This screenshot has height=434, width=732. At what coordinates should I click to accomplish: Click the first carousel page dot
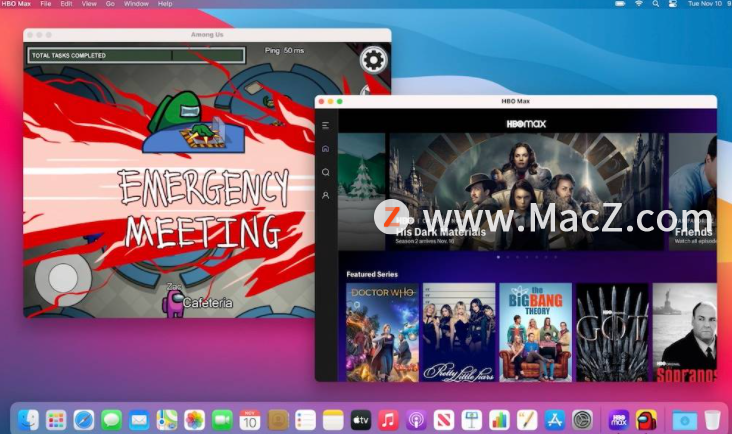(x=499, y=257)
